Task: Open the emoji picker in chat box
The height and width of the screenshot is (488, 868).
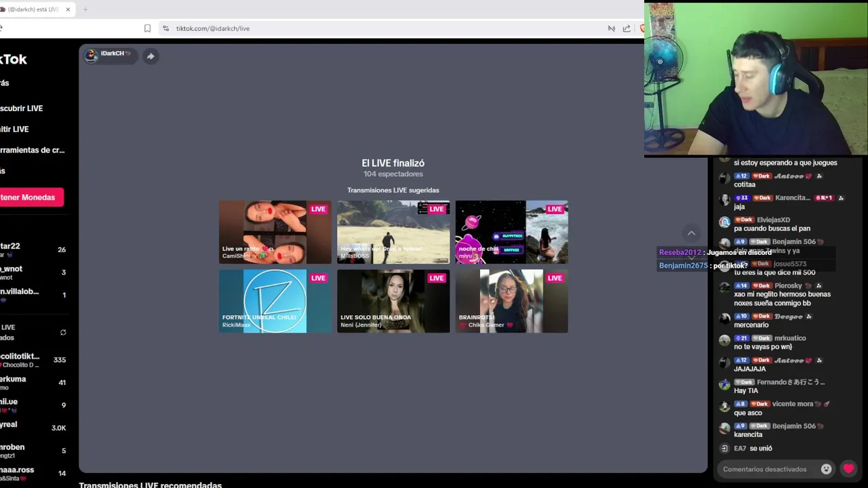Action: [826, 469]
